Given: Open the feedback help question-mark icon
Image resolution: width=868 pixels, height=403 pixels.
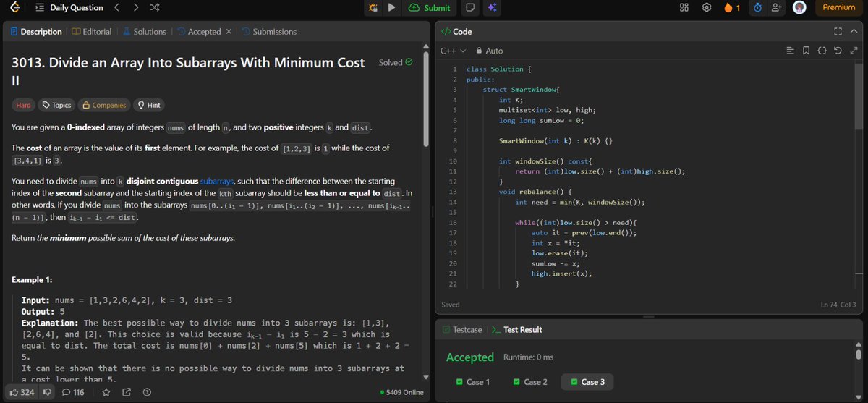Looking at the screenshot, I should 147,392.
